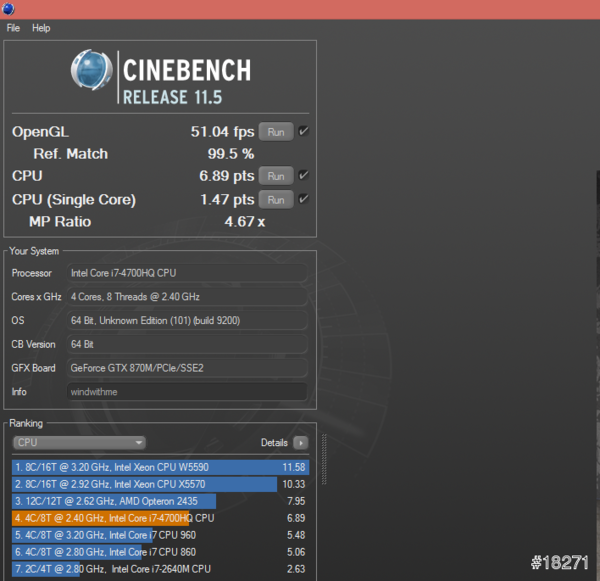
Task: Run the CPU (Single Core) benchmark
Action: coord(276,200)
